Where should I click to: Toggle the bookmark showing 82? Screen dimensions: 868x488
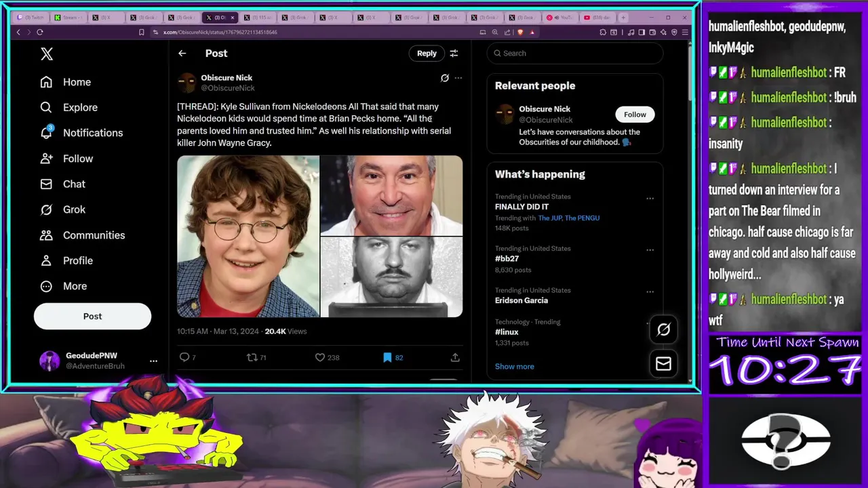pos(393,357)
